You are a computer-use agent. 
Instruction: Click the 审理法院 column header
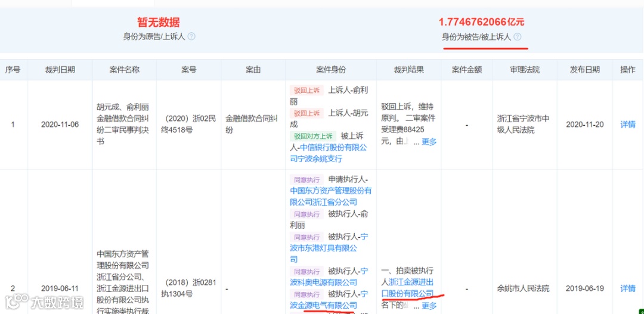[525, 70]
